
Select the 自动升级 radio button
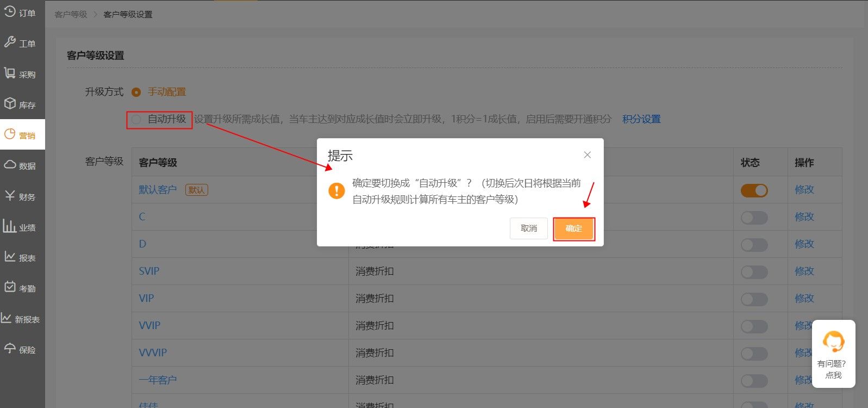(136, 119)
